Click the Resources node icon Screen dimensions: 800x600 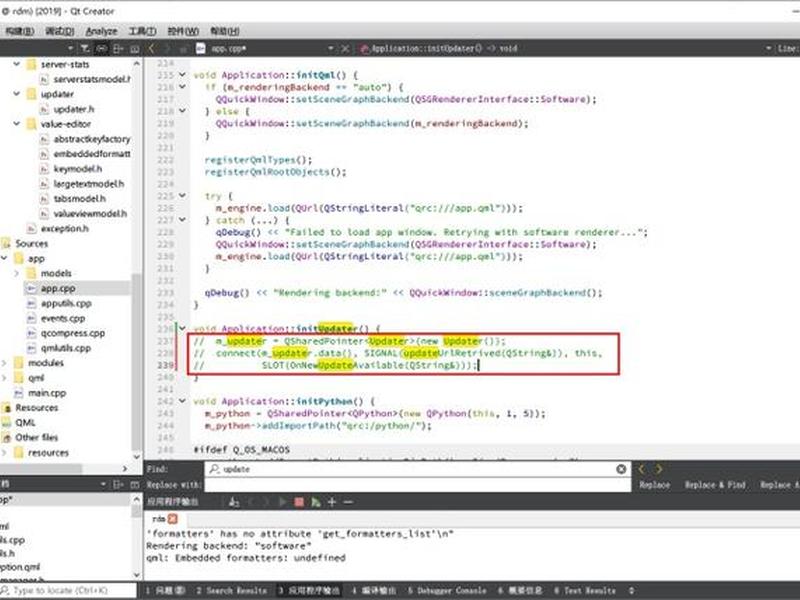click(6, 408)
